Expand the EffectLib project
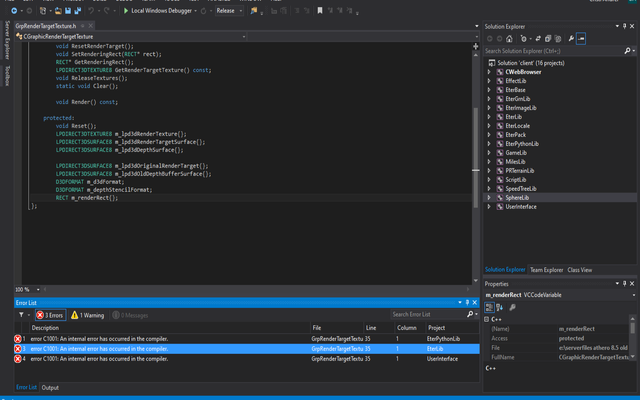Viewport: 640px width, 400px height. click(489, 81)
